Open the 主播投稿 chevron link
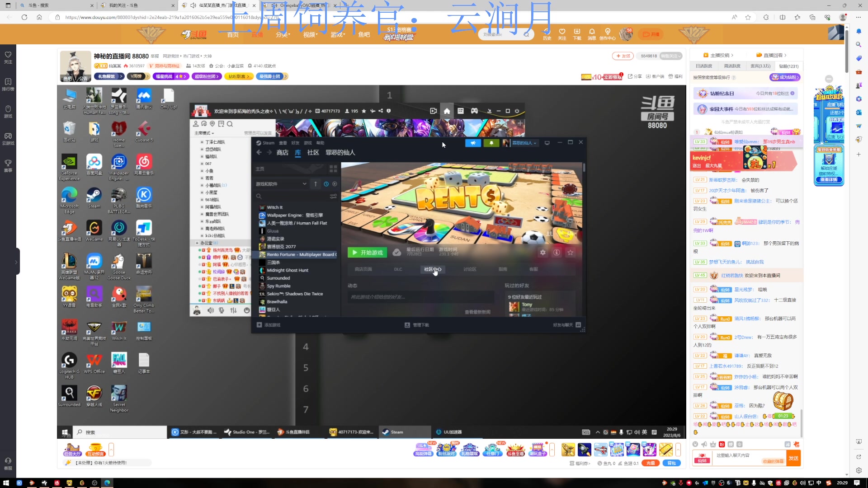Image resolution: width=868 pixels, height=488 pixels. pos(718,55)
